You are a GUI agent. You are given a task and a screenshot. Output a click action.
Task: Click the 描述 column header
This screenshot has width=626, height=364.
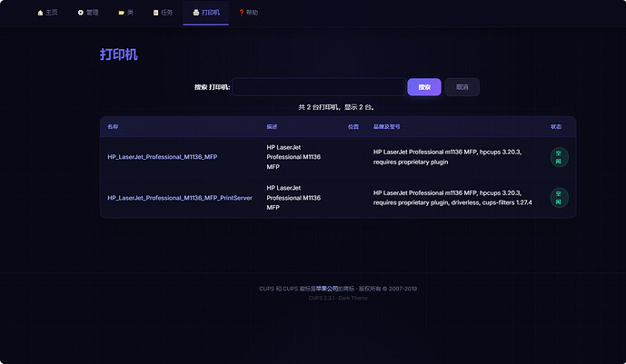272,127
